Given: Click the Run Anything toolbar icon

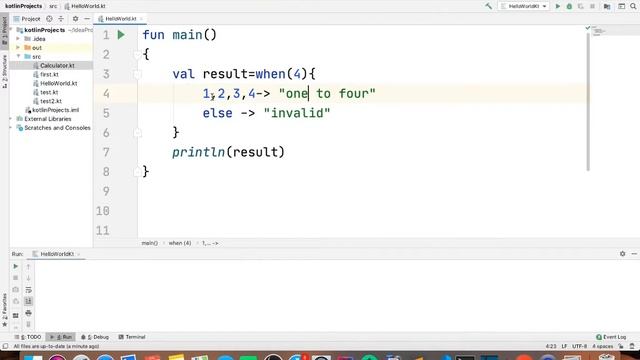Looking at the screenshot, I should 621,6.
